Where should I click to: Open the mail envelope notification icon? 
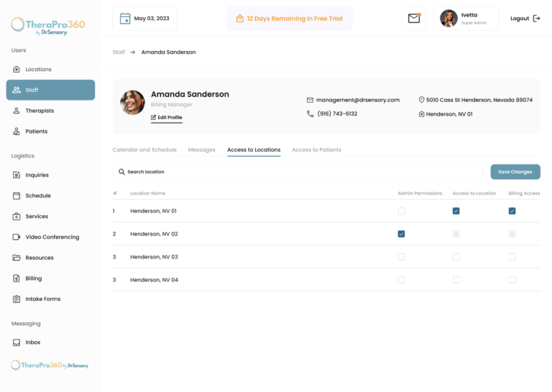pos(414,18)
